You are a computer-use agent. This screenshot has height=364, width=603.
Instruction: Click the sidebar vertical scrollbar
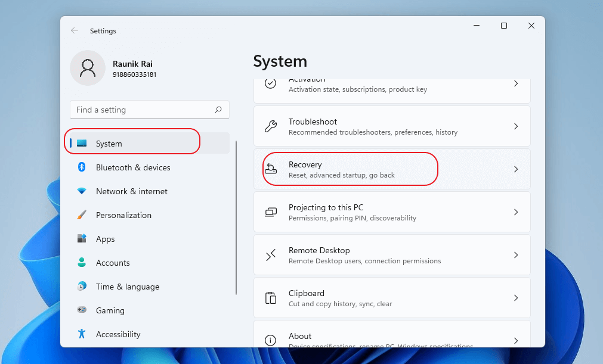coord(237,217)
